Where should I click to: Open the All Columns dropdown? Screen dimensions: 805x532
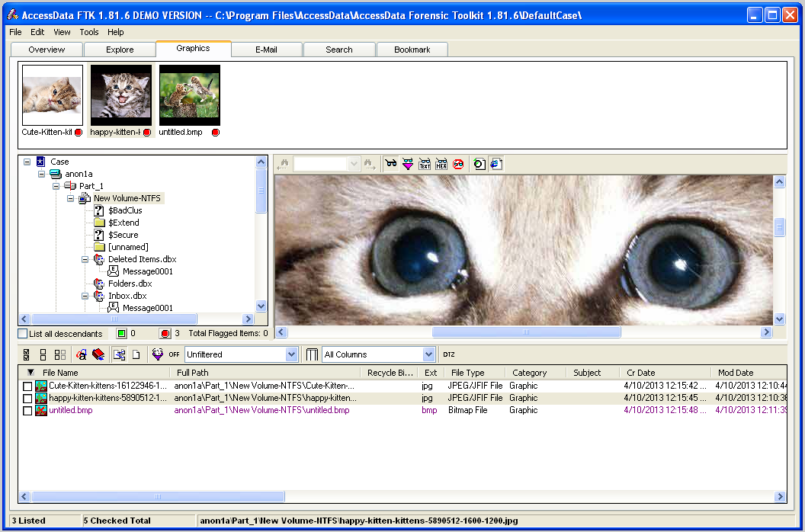point(428,354)
